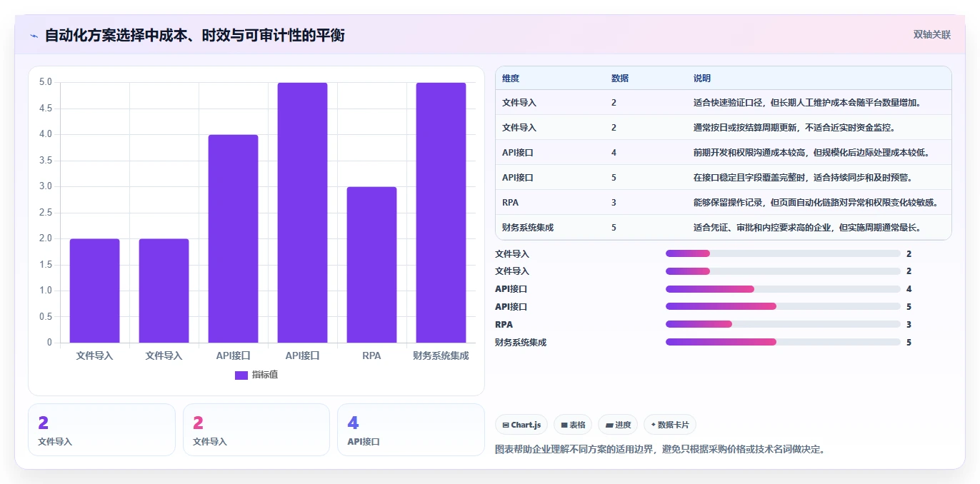Click the 数据 table column header
The width and height of the screenshot is (980, 484).
click(620, 79)
